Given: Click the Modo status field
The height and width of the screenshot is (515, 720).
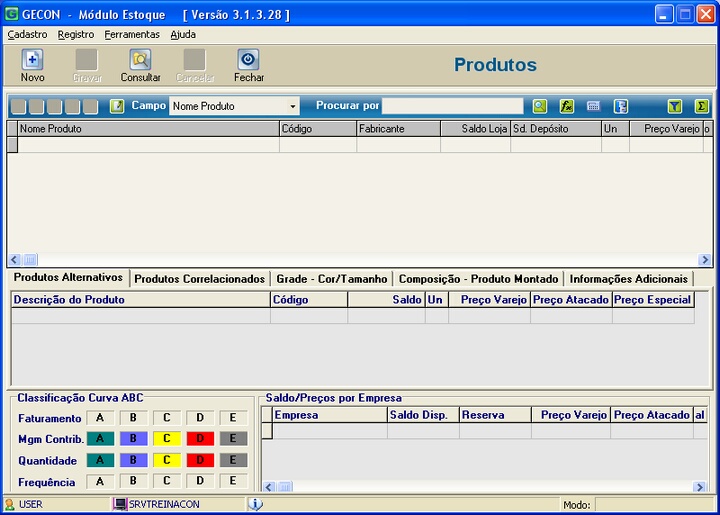Looking at the screenshot, I should pyautogui.click(x=653, y=504).
